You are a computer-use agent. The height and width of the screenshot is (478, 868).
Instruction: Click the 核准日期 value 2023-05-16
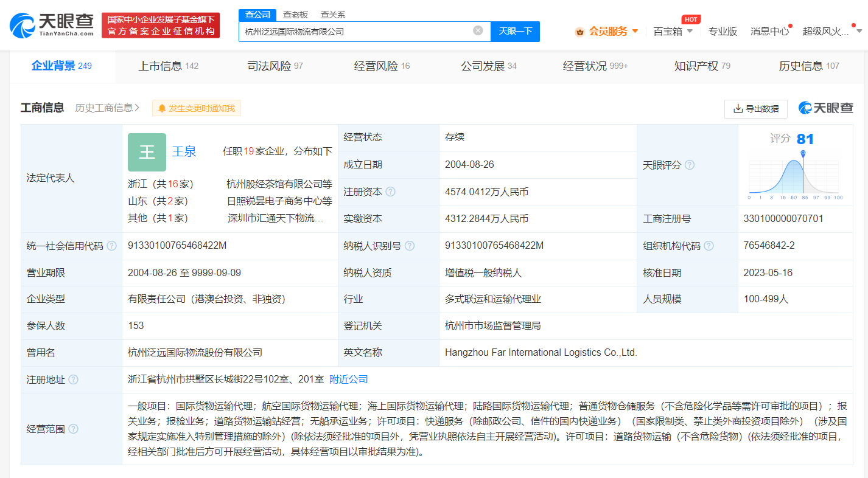pos(768,272)
